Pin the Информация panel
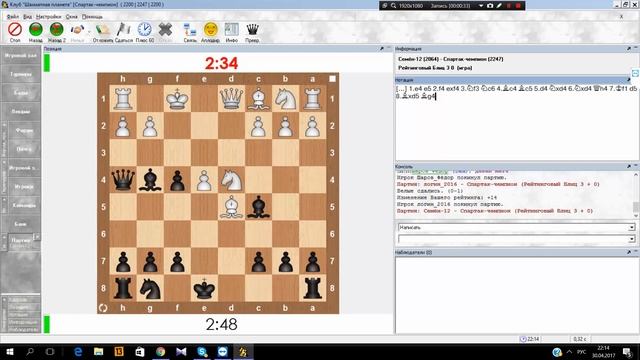This screenshot has height=360, width=640. pyautogui.click(x=629, y=49)
